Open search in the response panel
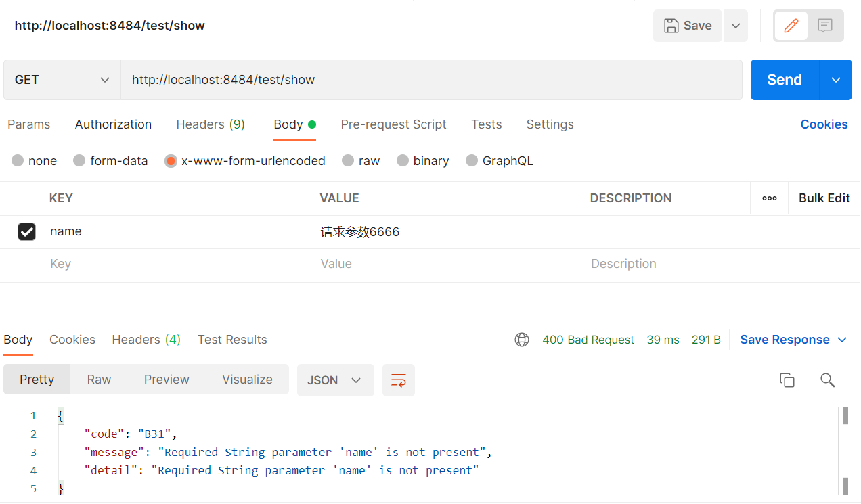Image resolution: width=861 pixels, height=504 pixels. click(827, 380)
